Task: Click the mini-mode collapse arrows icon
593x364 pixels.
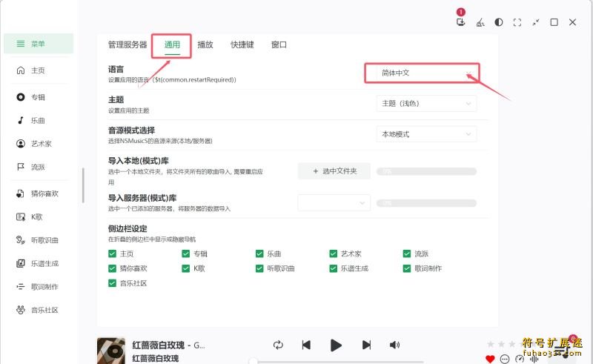Action: coord(535,22)
